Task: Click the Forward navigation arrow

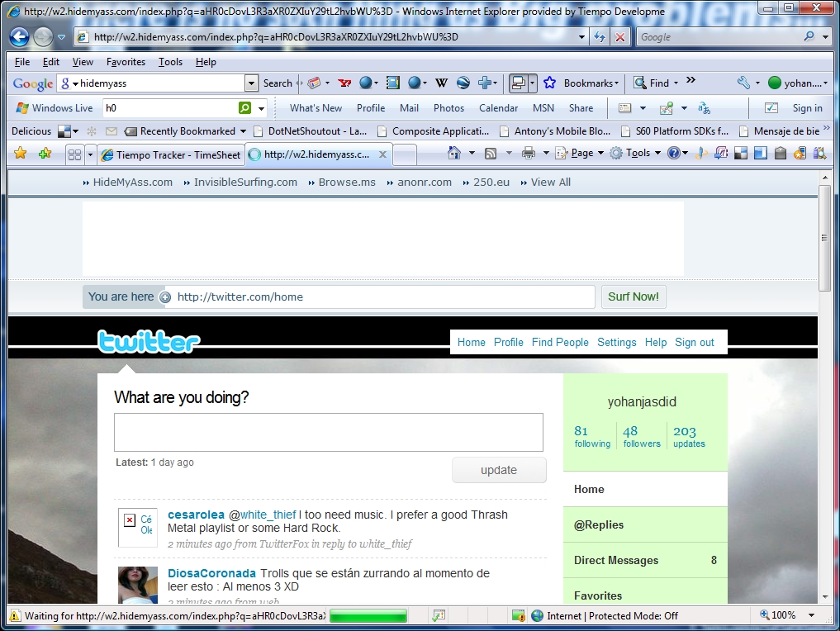Action: coord(43,37)
